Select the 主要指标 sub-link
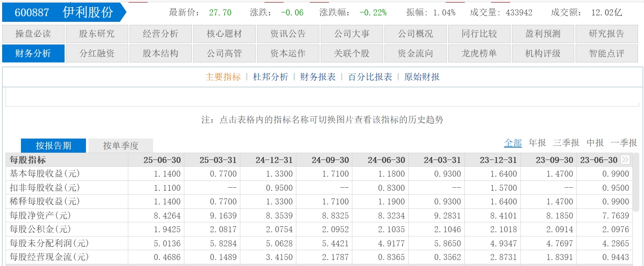The width and height of the screenshot is (644, 266). click(x=223, y=77)
